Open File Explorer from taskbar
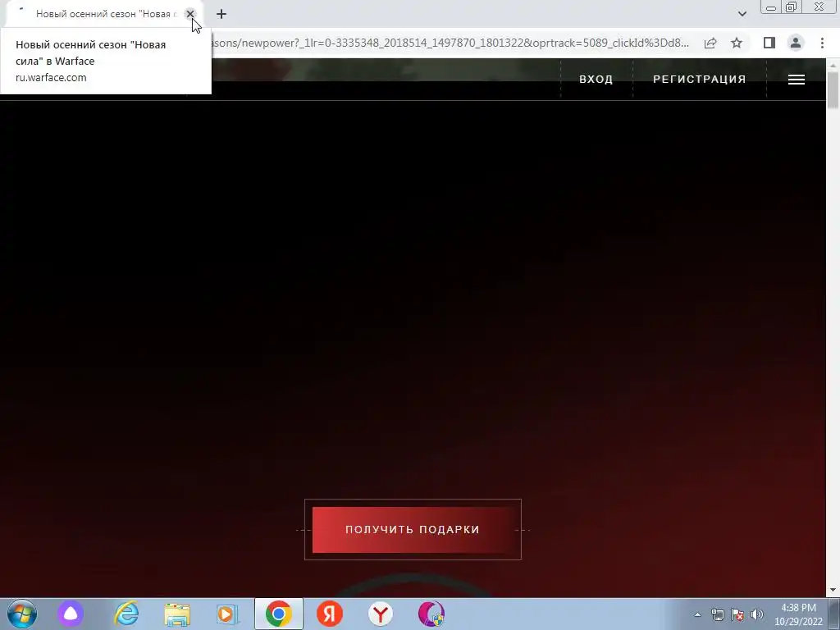The height and width of the screenshot is (630, 840). click(x=177, y=614)
